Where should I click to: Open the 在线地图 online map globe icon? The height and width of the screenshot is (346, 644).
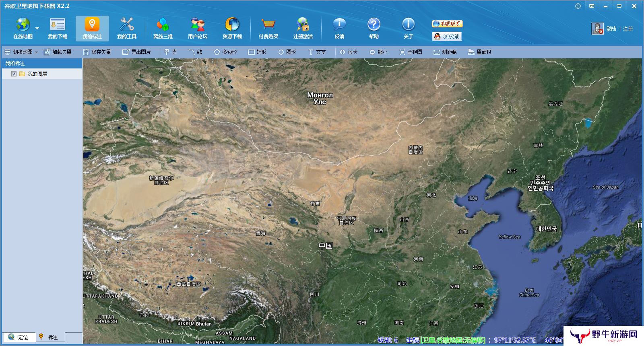[x=23, y=25]
